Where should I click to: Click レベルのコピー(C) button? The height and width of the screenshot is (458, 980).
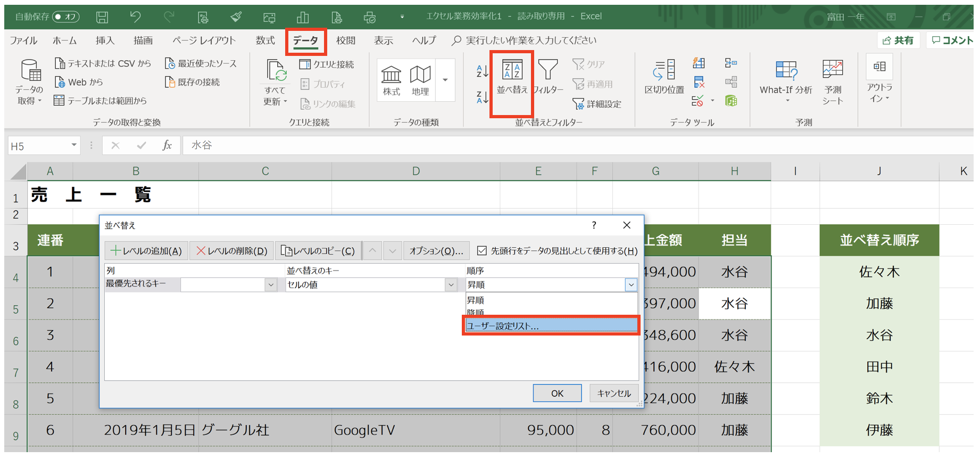[318, 250]
